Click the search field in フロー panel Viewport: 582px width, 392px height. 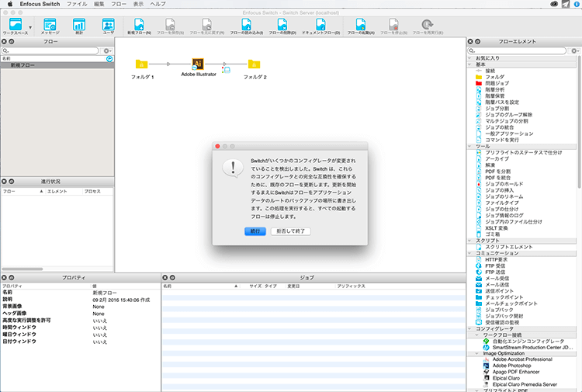(x=50, y=50)
